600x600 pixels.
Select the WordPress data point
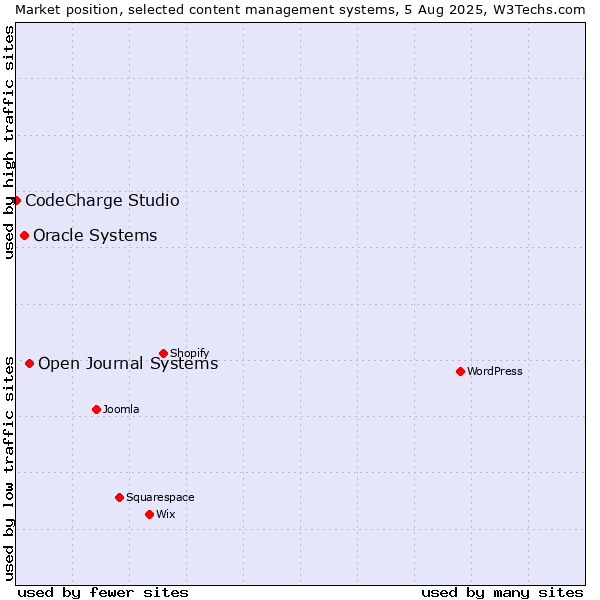pos(460,371)
